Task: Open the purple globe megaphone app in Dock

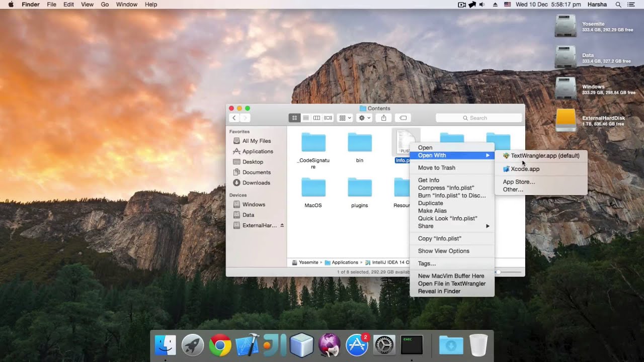Action: 329,345
